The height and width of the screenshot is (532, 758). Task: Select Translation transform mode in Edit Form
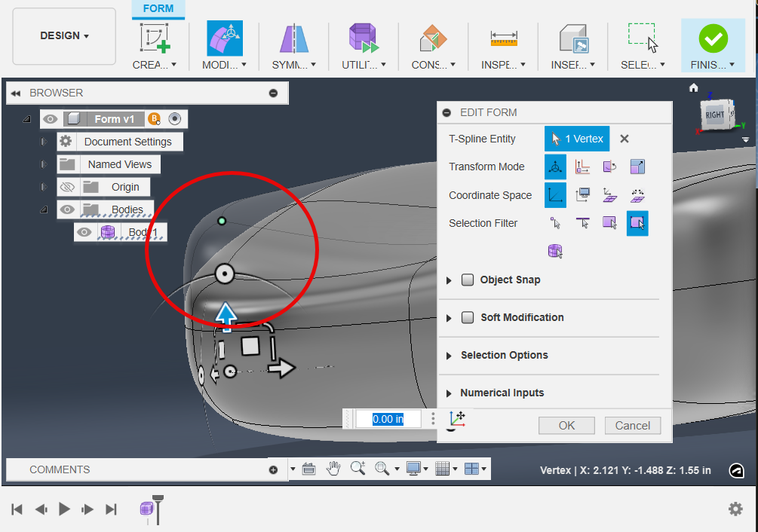coord(582,167)
